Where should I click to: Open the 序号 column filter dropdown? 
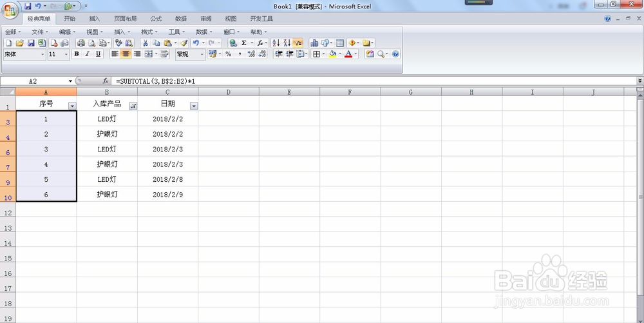[x=72, y=106]
